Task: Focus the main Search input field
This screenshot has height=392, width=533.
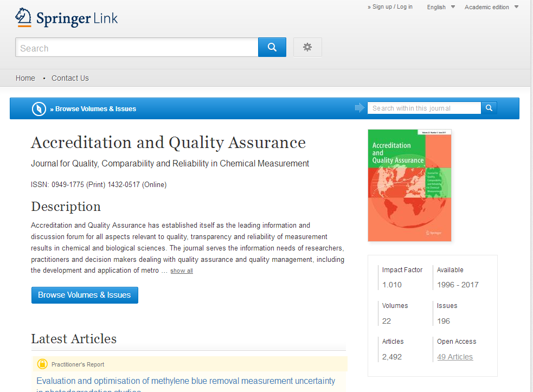Action: (137, 47)
